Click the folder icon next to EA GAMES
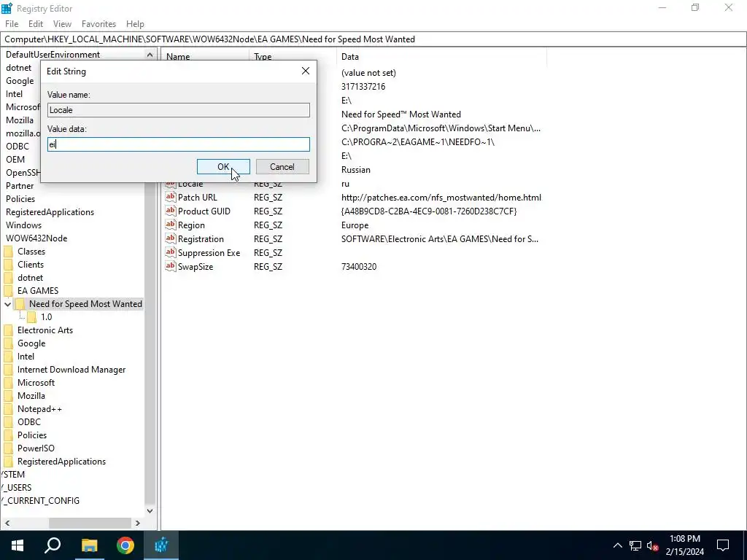The image size is (747, 560). point(8,291)
